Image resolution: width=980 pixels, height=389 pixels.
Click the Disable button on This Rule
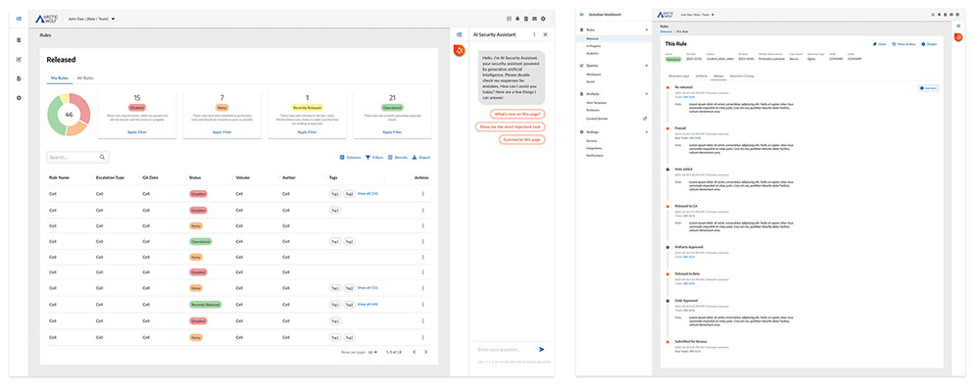[929, 44]
